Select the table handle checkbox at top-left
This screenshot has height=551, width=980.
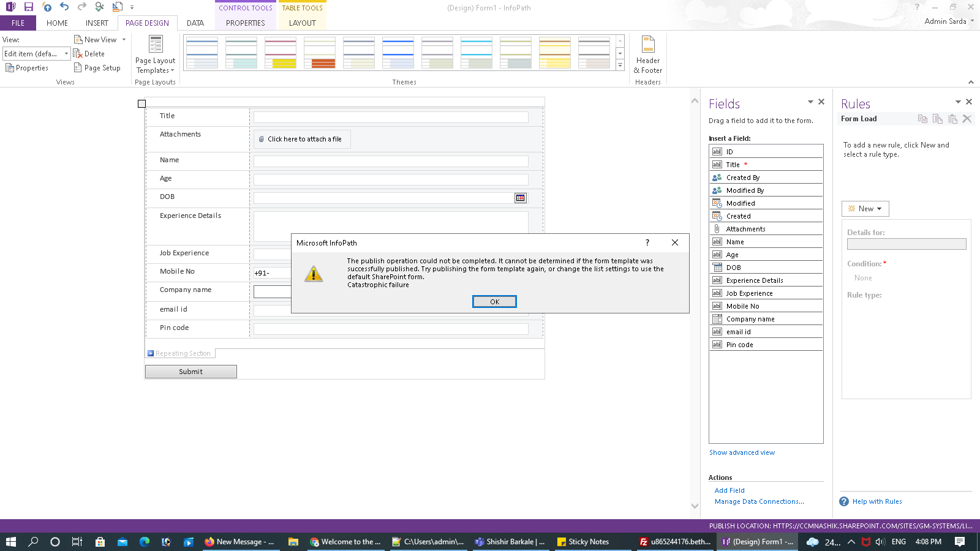pyautogui.click(x=142, y=104)
